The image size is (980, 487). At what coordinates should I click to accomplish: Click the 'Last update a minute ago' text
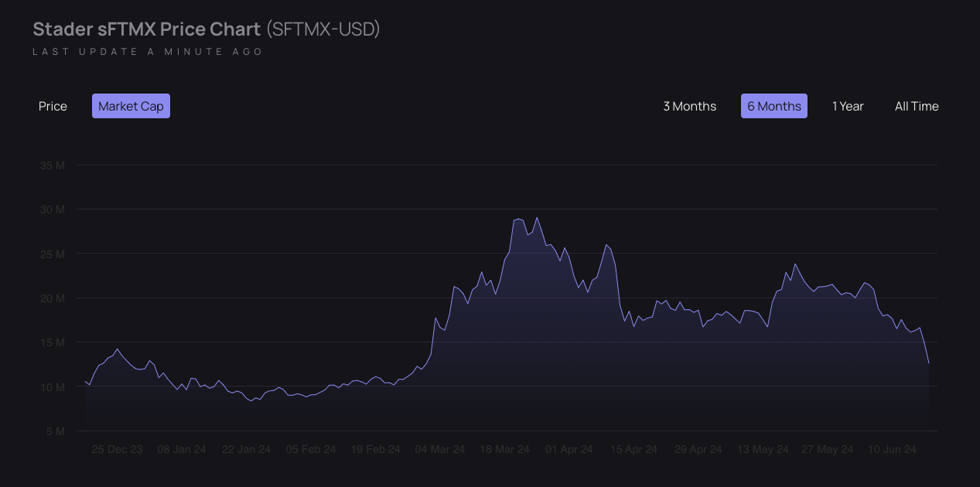coord(148,52)
